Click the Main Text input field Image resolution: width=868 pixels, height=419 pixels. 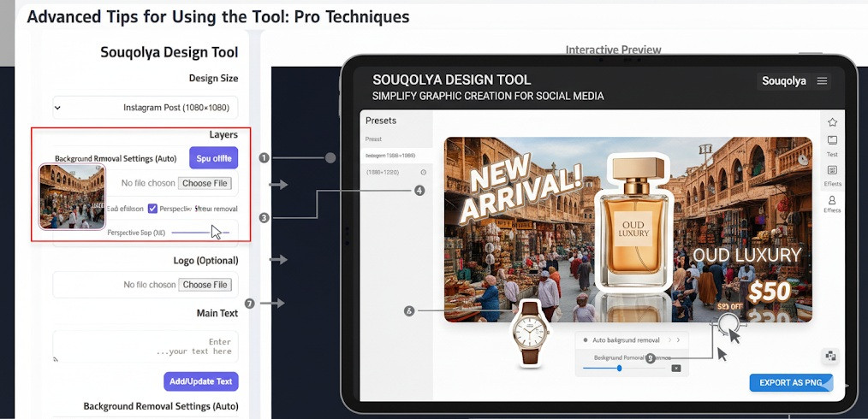pyautogui.click(x=145, y=346)
